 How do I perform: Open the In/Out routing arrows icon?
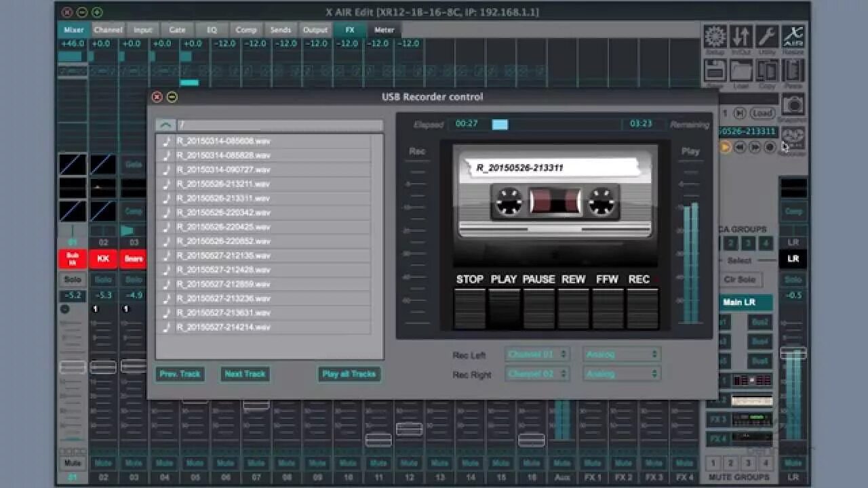(741, 37)
